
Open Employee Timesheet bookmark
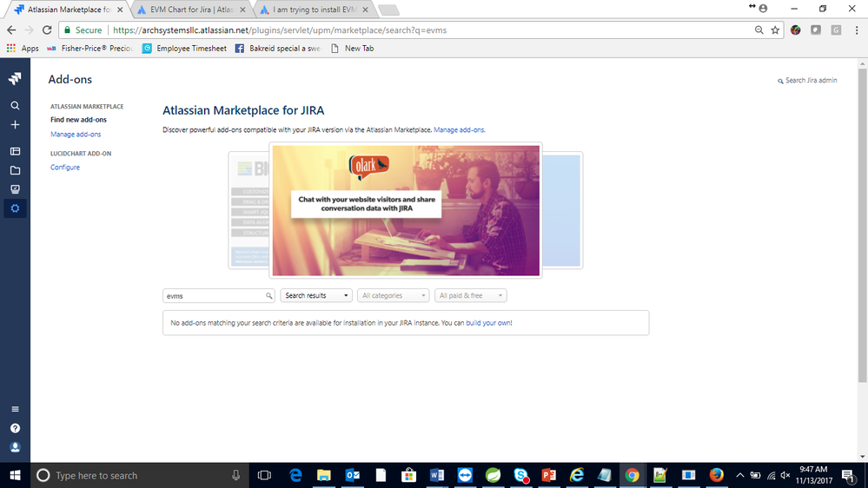[185, 49]
